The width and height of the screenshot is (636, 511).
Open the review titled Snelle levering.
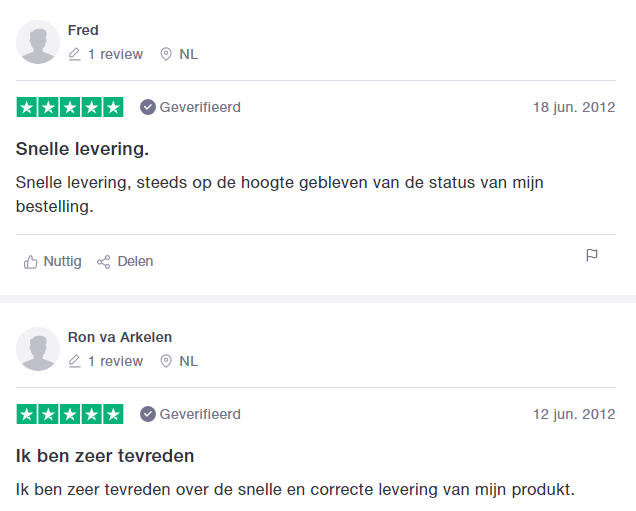coord(82,149)
